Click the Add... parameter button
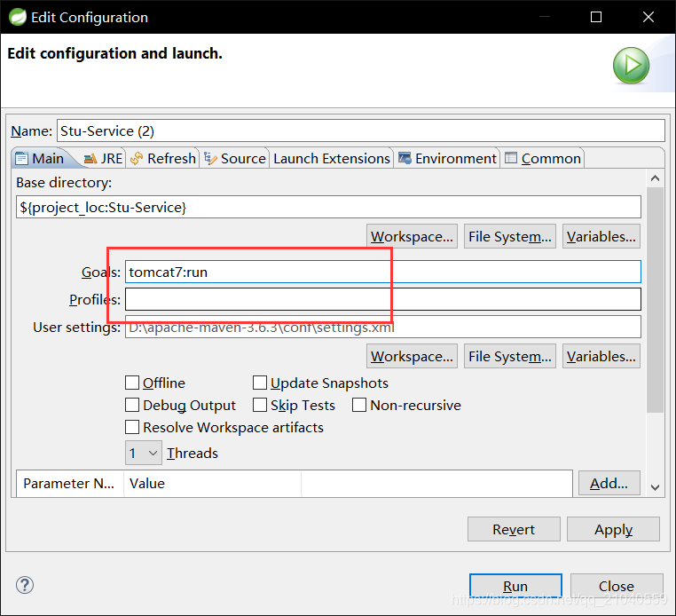This screenshot has height=616, width=676. tap(609, 484)
